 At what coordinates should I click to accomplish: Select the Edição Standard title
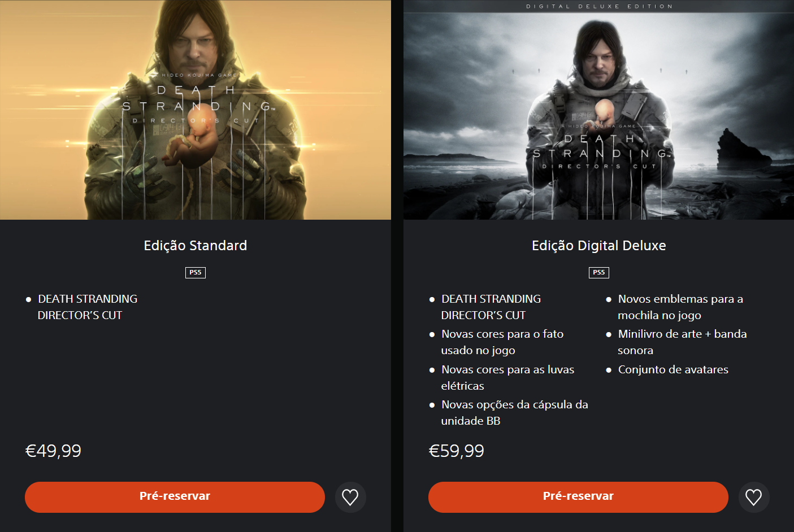196,246
